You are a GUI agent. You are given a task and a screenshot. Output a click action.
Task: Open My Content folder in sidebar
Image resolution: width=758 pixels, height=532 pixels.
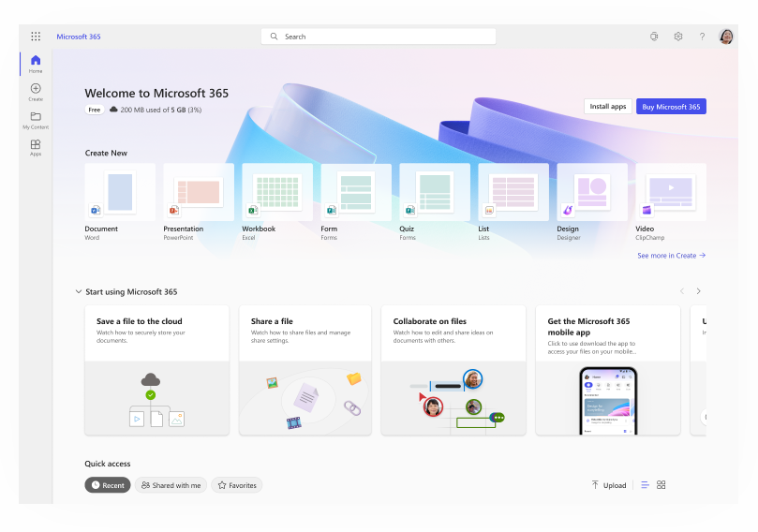(36, 119)
